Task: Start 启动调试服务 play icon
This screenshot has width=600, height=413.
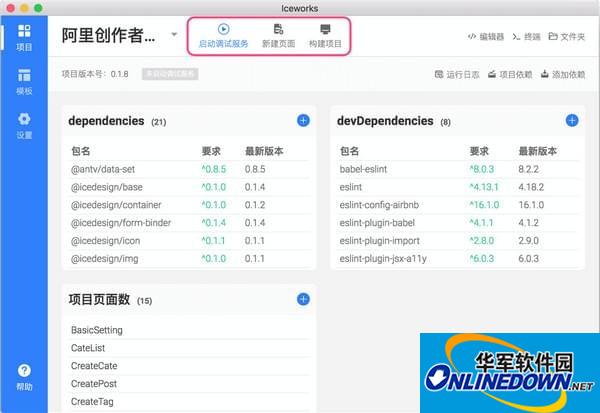Action: click(223, 29)
